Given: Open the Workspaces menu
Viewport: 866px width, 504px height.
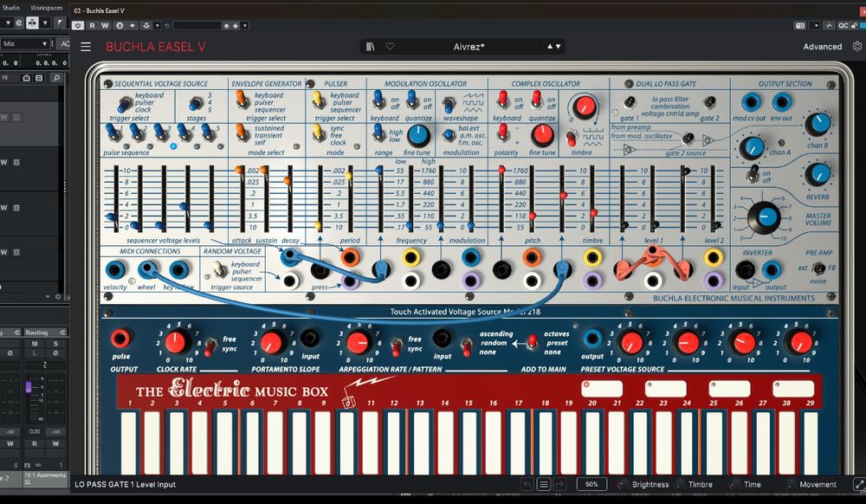Looking at the screenshot, I should coord(47,8).
